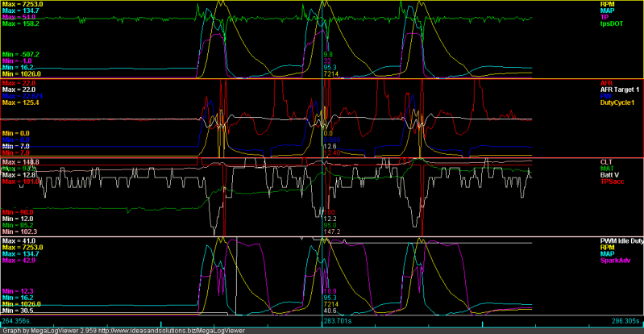Select the MAT legend label
644x334 pixels.
pos(606,169)
